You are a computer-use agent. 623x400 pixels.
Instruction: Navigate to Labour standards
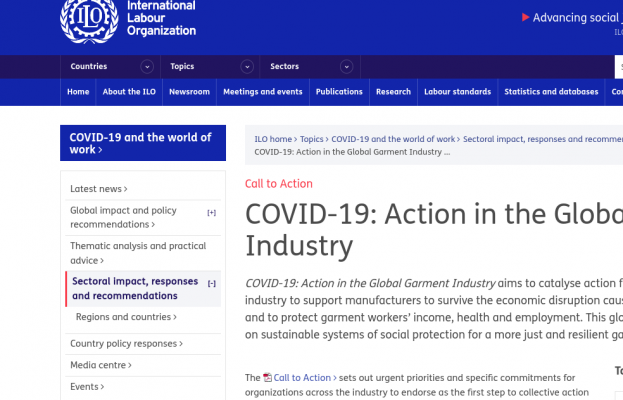457,92
